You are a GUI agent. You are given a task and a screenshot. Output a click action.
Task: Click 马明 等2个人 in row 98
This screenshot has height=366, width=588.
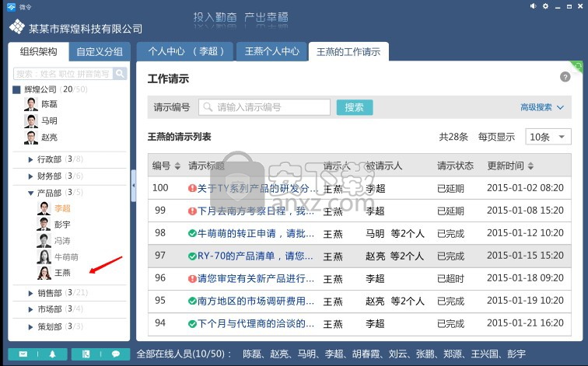pyautogui.click(x=395, y=234)
